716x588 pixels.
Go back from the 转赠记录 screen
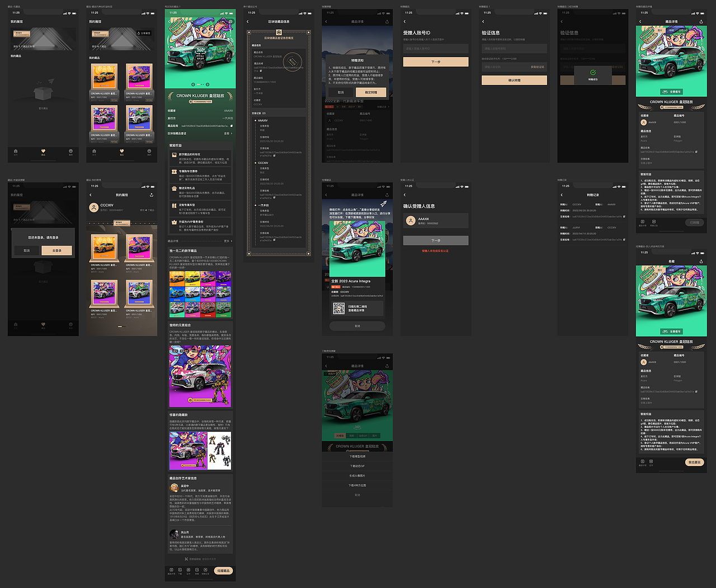click(x=562, y=195)
